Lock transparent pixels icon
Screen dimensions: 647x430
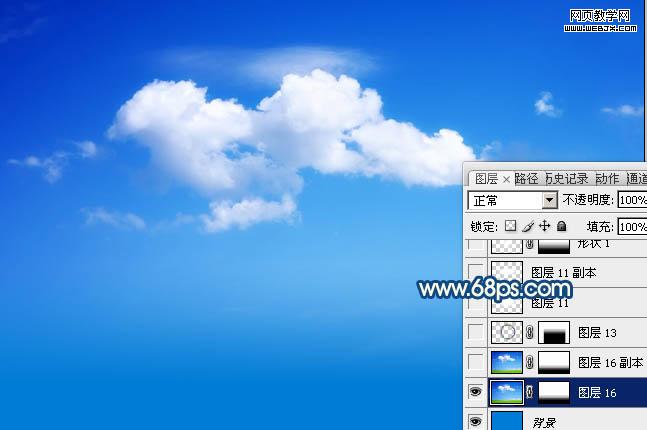pos(511,226)
